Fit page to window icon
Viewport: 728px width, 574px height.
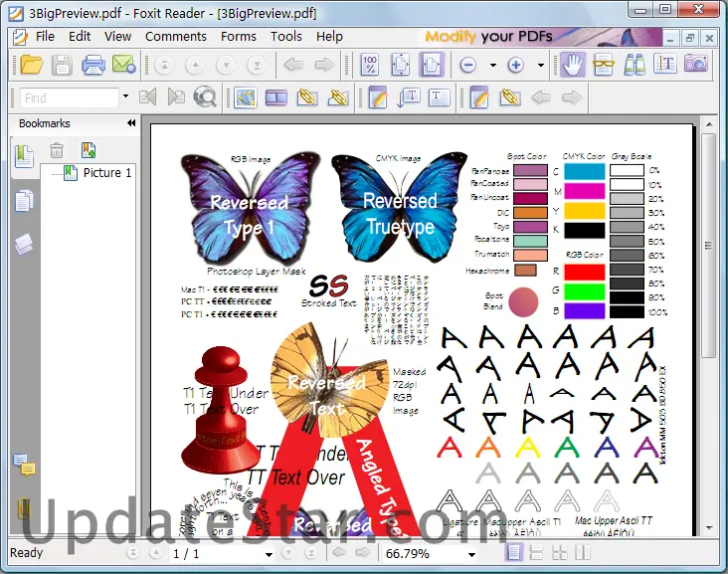pyautogui.click(x=401, y=65)
